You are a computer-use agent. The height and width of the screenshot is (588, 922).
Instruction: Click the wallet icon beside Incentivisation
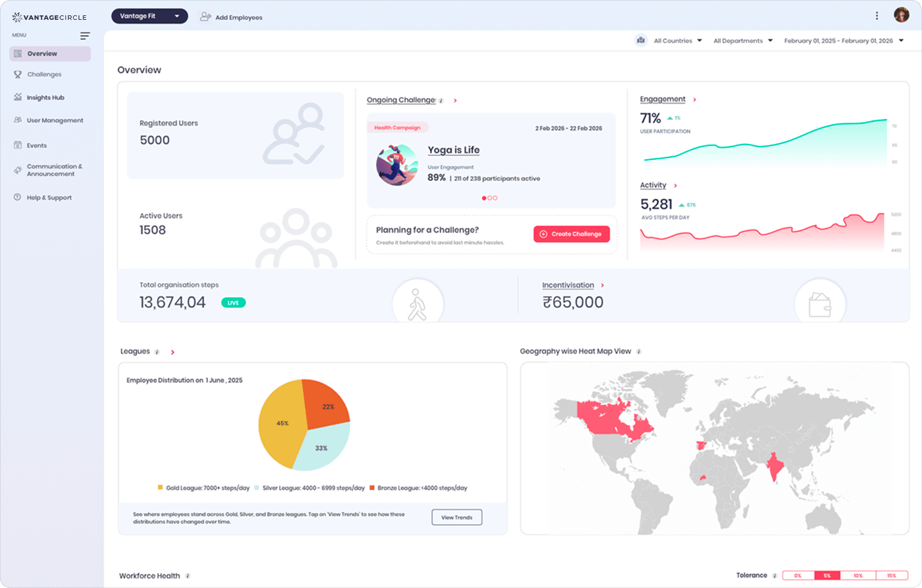820,301
